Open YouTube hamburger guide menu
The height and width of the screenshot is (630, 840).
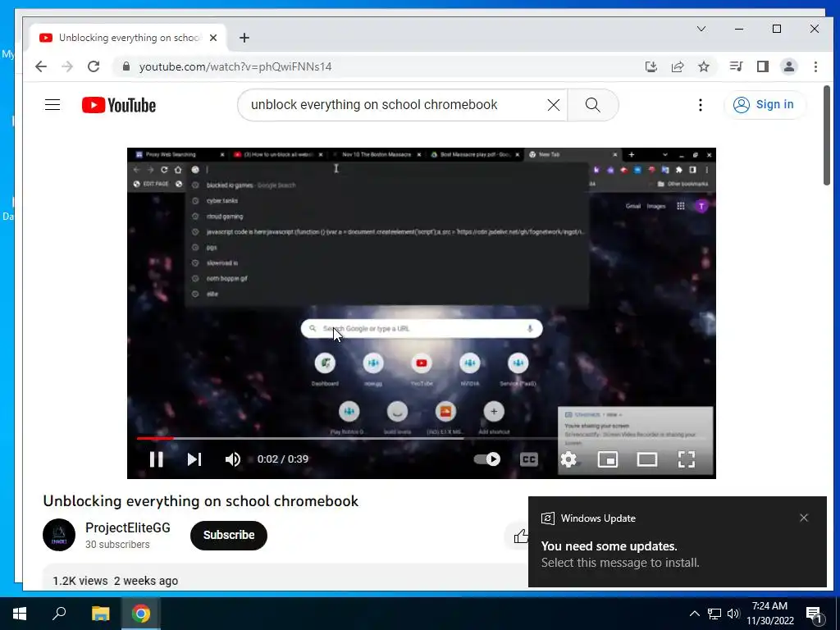click(52, 104)
